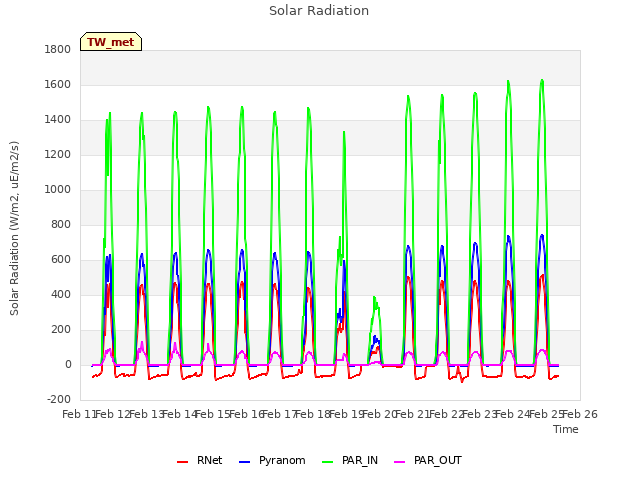The image size is (640, 480).
Task: Click the tallest green PAR_IN peak, last day
Action: click(542, 80)
